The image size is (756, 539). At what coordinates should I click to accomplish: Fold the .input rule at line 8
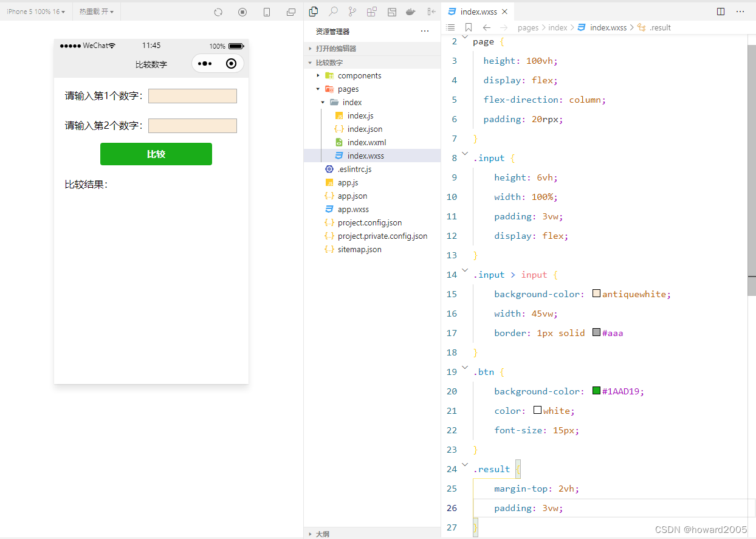click(465, 154)
